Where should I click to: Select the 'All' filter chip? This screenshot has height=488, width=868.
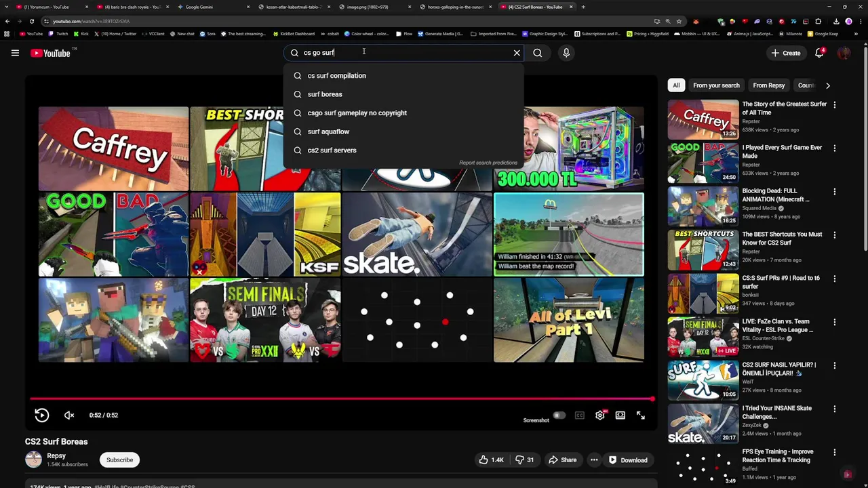coord(676,85)
